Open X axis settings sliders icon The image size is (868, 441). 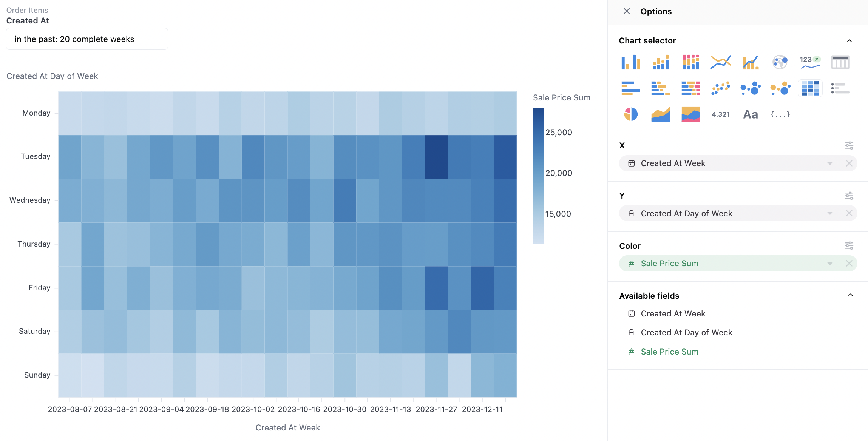pyautogui.click(x=849, y=145)
